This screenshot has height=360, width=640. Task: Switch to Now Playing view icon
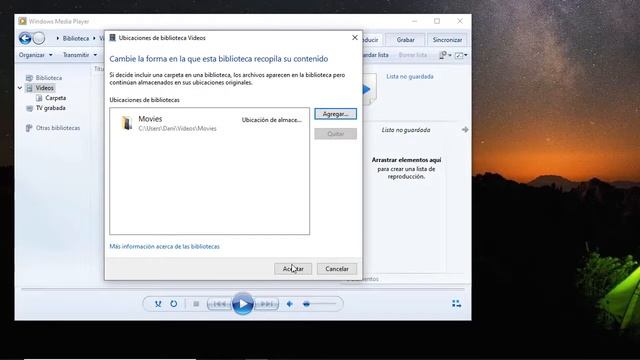coord(456,303)
